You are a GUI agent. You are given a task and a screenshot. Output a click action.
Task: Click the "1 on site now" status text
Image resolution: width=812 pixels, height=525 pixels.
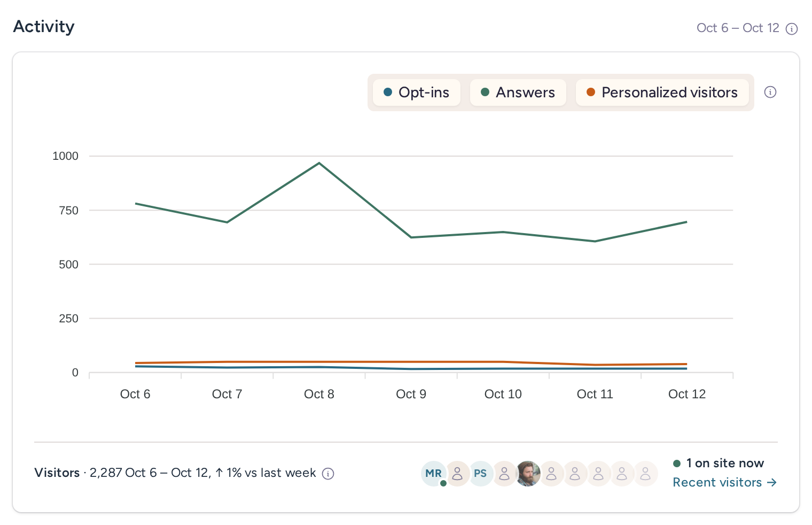725,463
